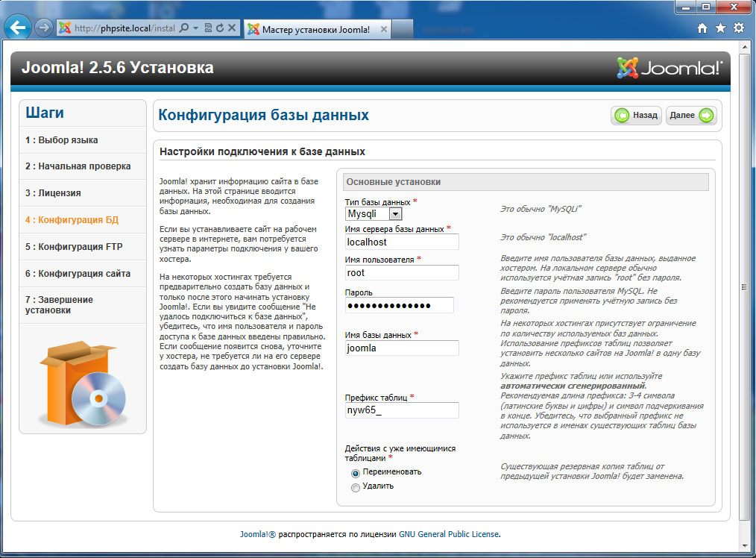Screen dimensions: 756x558
Task: Open Favorites with the star icon
Action: coord(720,28)
